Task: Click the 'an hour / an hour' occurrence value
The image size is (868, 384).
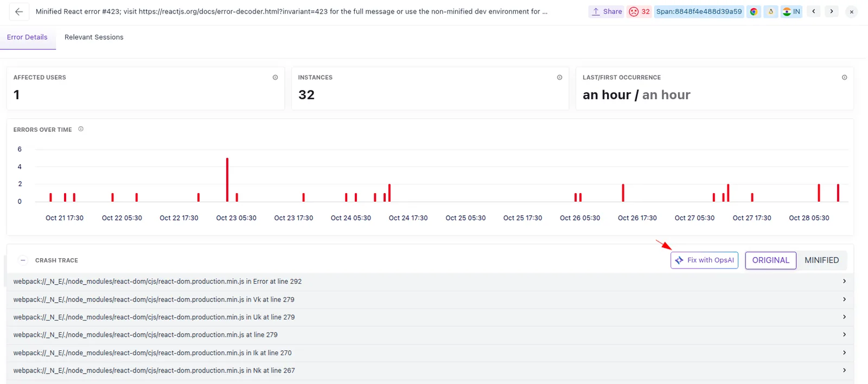Action: (636, 95)
